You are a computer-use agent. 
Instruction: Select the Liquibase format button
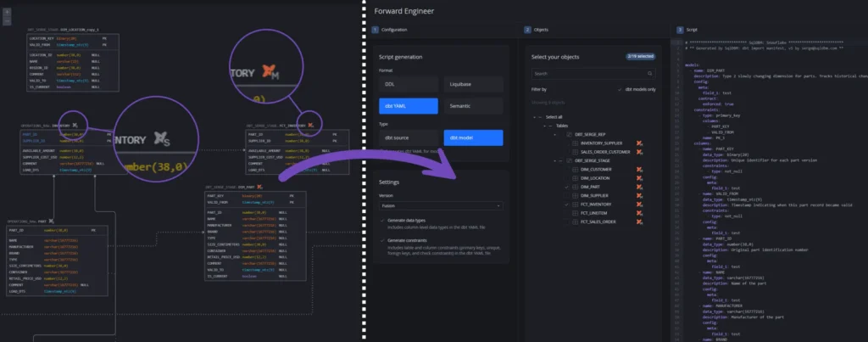473,84
